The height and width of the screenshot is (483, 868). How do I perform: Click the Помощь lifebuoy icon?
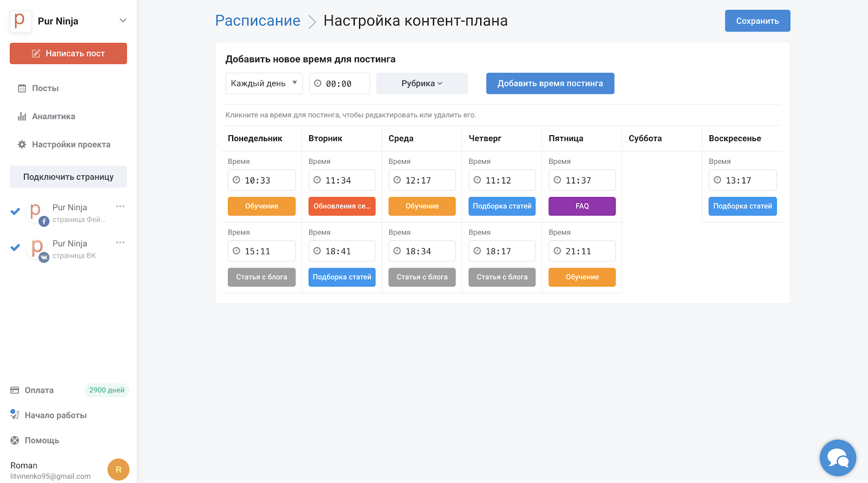pyautogui.click(x=15, y=441)
